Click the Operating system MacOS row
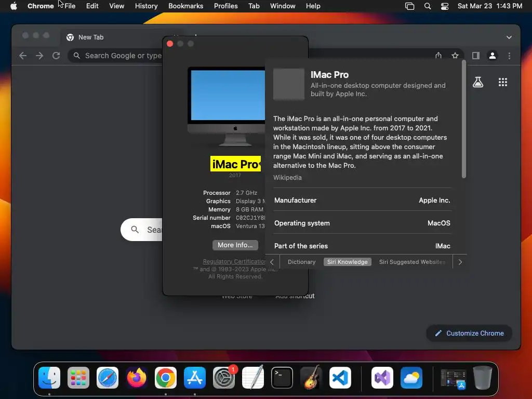532x399 pixels. tap(362, 223)
